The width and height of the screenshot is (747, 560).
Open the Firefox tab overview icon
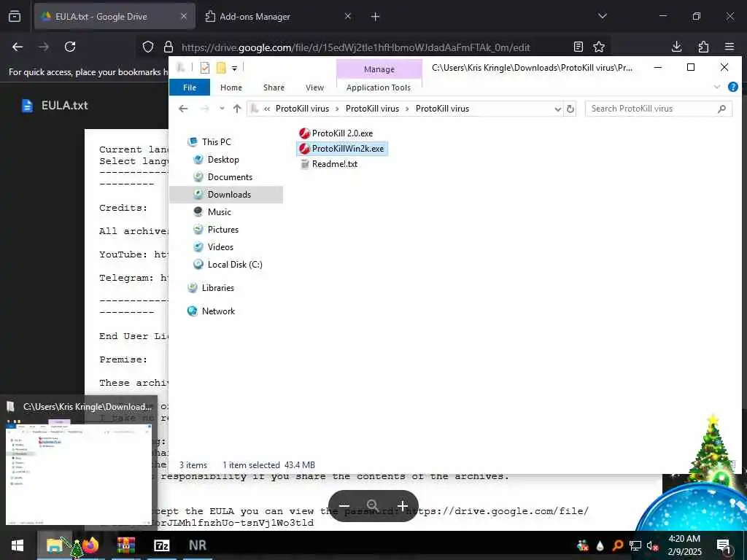(x=15, y=17)
